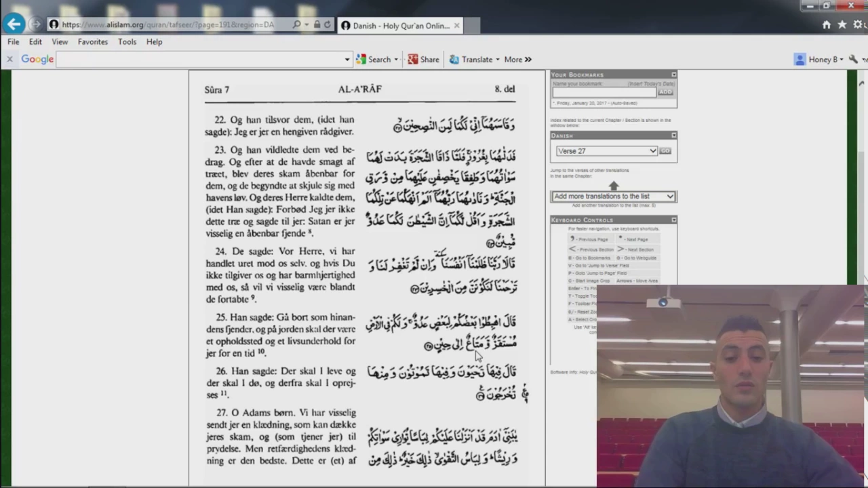Click the 'AL-A'RĀF' page header

pos(360,89)
